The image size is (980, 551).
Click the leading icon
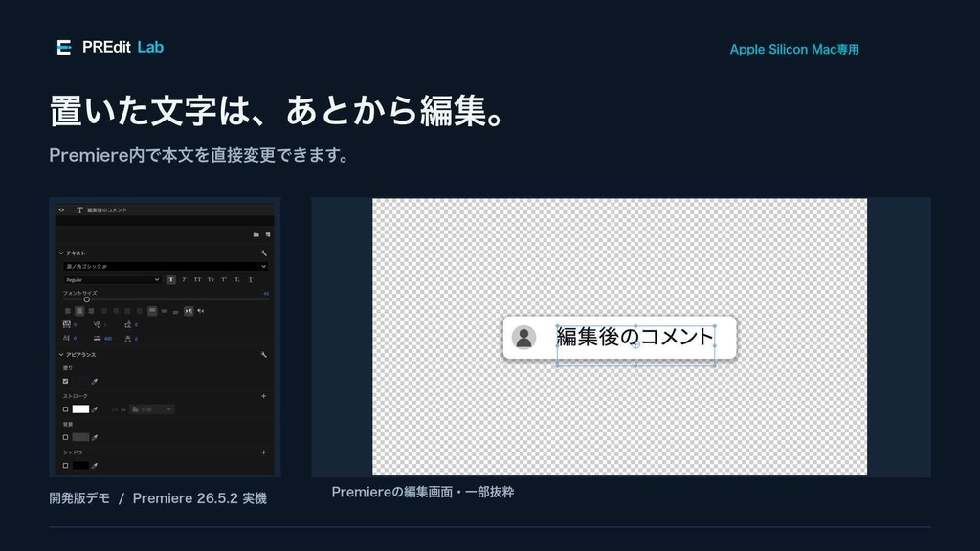(x=128, y=325)
